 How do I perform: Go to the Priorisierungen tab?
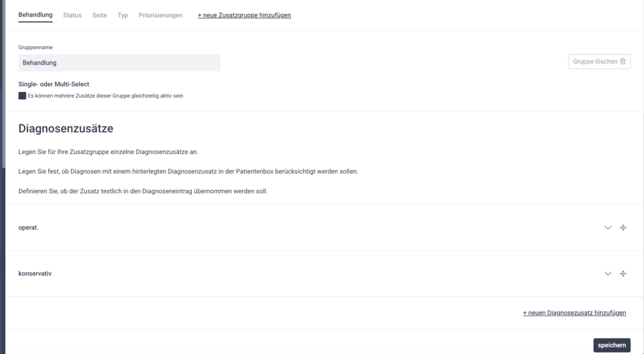point(160,15)
